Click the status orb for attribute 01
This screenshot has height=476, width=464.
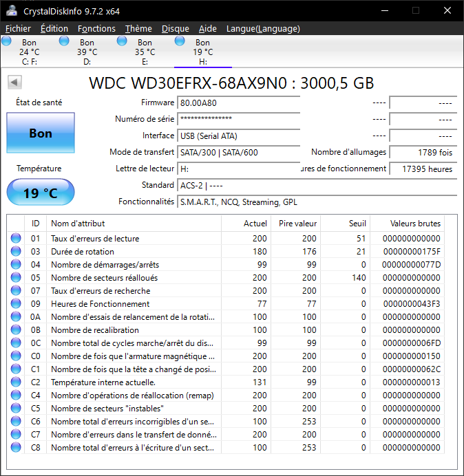(16, 238)
